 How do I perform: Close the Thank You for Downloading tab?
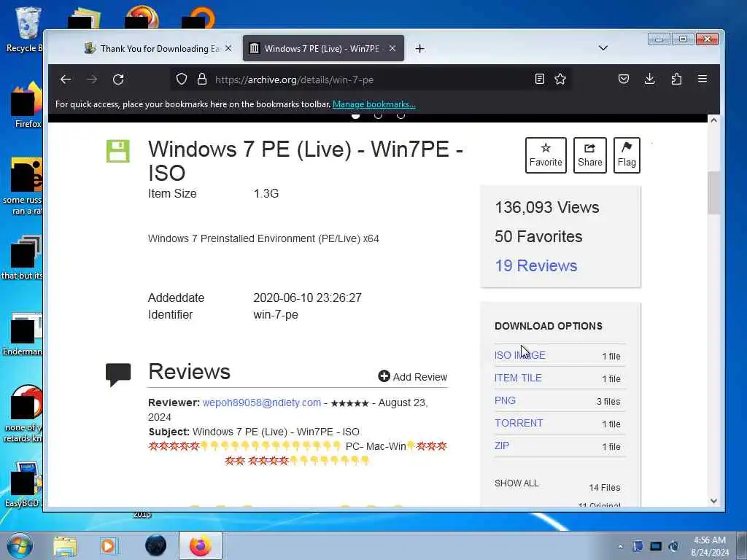point(228,49)
